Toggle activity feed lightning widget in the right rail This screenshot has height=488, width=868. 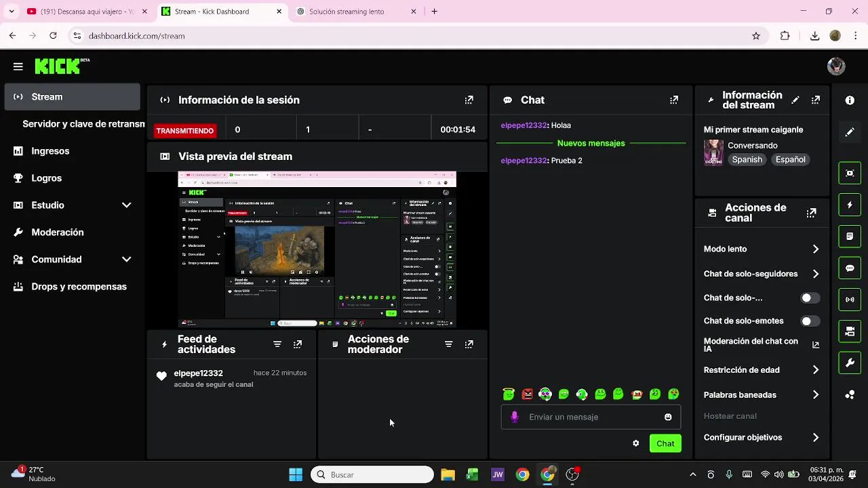click(x=850, y=205)
